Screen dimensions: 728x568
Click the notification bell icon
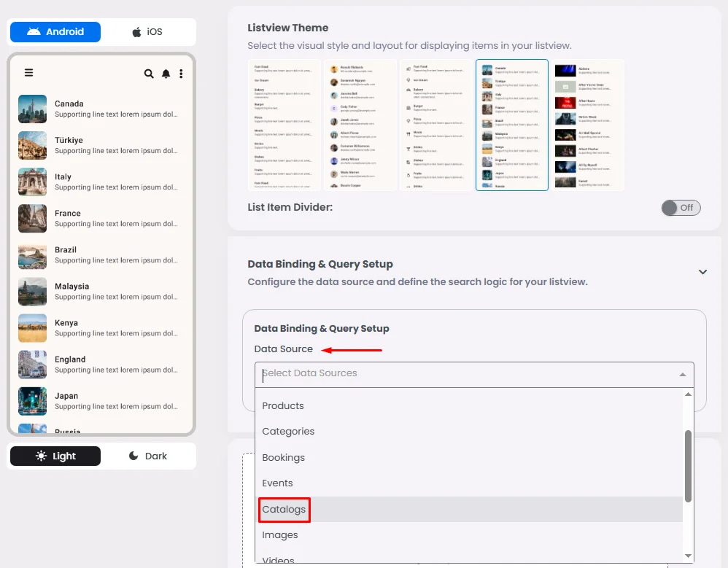click(166, 74)
